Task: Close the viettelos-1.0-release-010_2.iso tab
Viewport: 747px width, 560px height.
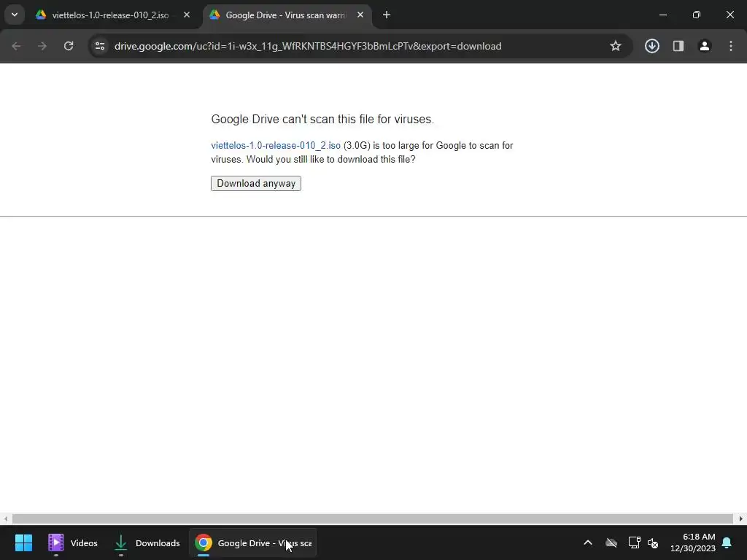Action: coord(187,15)
